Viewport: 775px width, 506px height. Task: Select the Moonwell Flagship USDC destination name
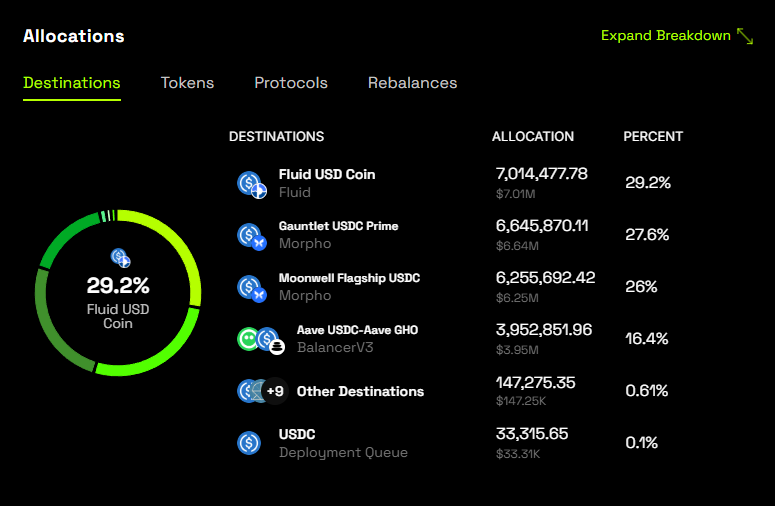click(349, 278)
